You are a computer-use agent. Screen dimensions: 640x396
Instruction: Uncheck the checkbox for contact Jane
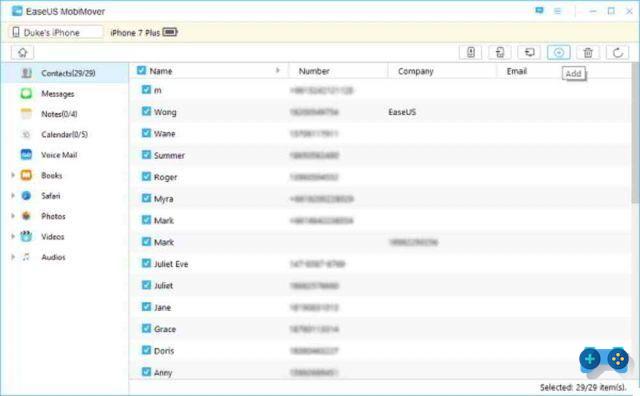146,306
